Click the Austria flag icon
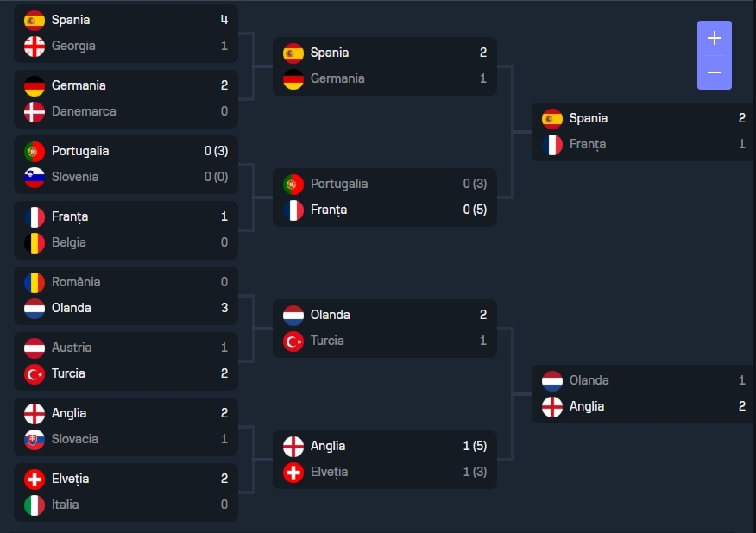The height and width of the screenshot is (533, 756). point(35,348)
